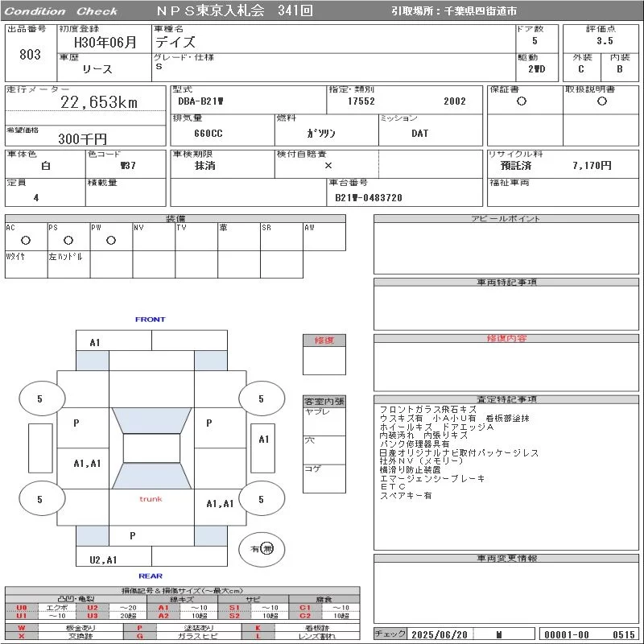The height and width of the screenshot is (644, 644).
Task: Click the vehicle history value 'リース'
Action: (x=97, y=69)
